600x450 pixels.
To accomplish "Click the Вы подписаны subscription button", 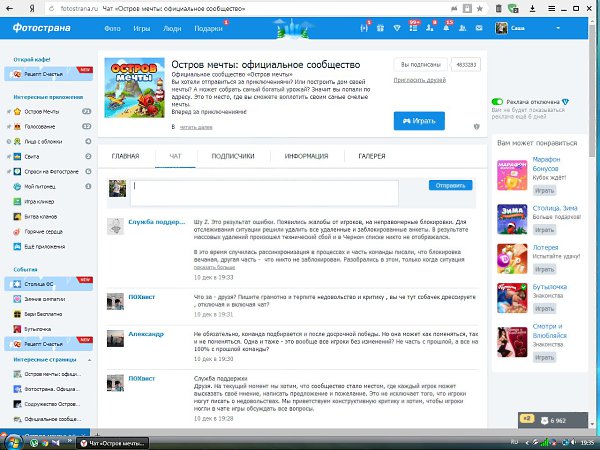I will 420,63.
